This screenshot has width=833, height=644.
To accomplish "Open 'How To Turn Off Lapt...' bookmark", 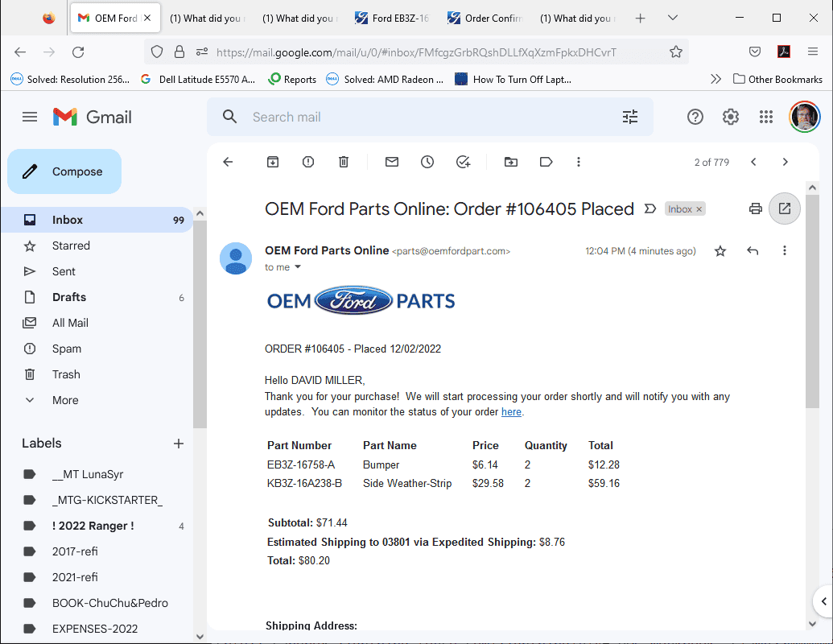I will [513, 79].
